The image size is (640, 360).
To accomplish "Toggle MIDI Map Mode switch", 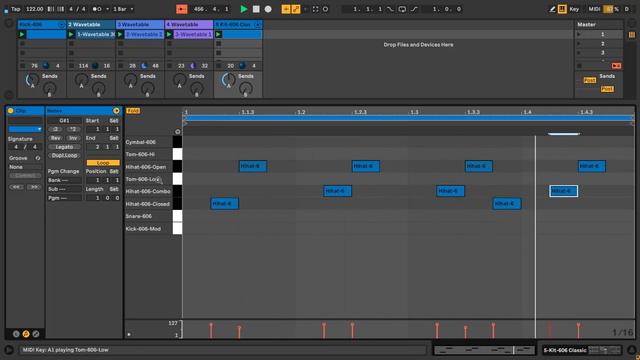I will [x=594, y=9].
